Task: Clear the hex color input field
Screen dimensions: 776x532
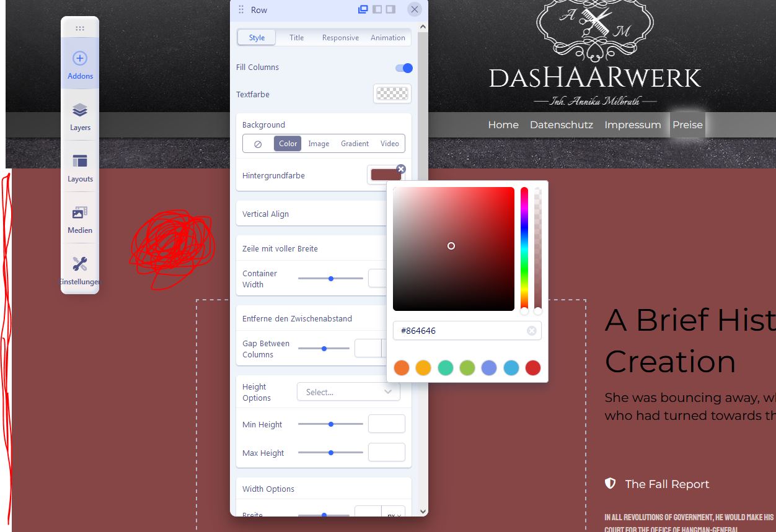Action: coord(531,331)
